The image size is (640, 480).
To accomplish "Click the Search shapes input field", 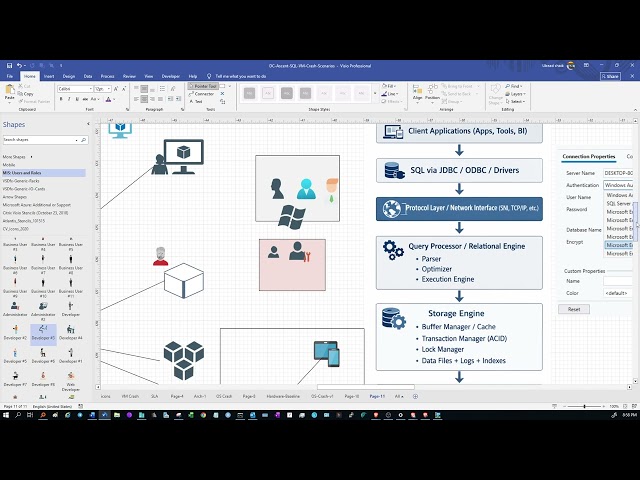I will tap(39, 140).
